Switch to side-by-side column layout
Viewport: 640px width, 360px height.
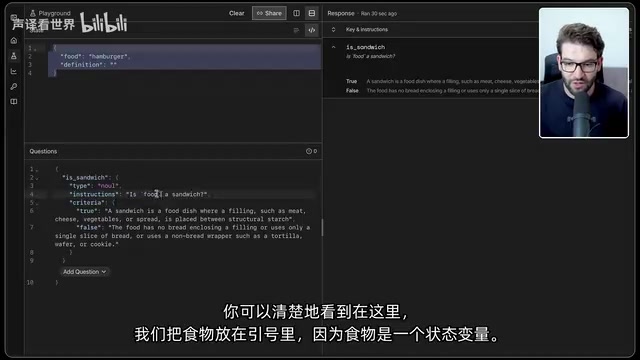tap(296, 13)
